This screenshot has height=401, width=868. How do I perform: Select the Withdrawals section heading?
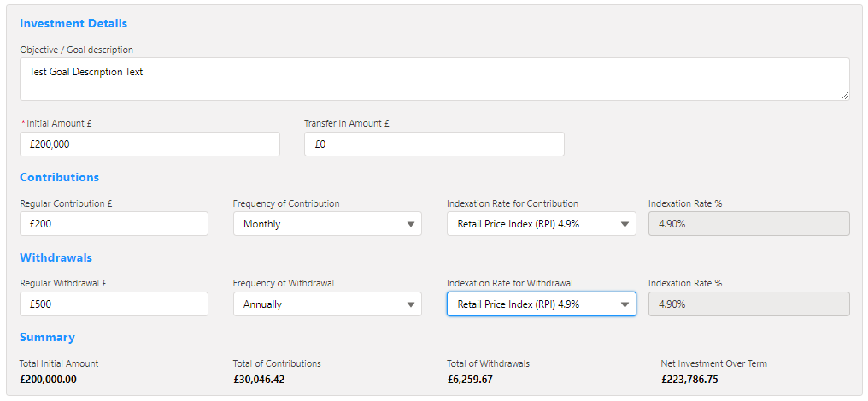(x=56, y=257)
